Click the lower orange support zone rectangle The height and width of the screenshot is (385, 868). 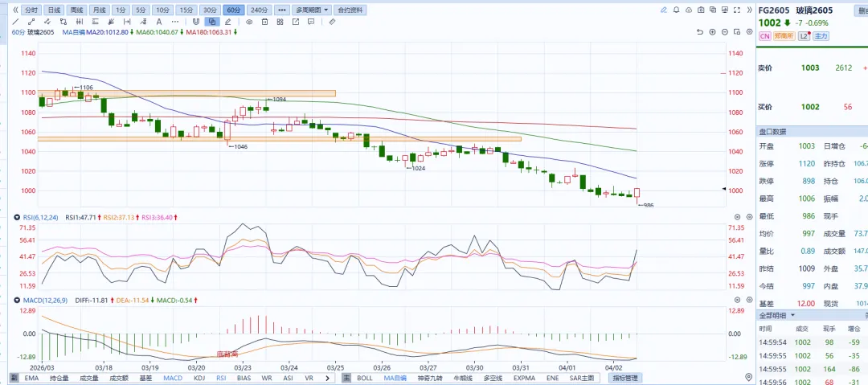[x=280, y=139]
